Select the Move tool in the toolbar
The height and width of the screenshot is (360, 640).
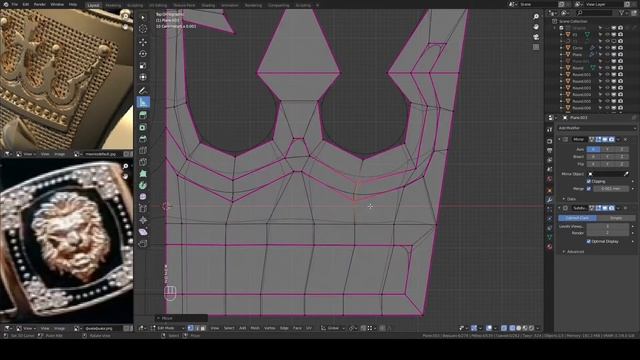143,42
